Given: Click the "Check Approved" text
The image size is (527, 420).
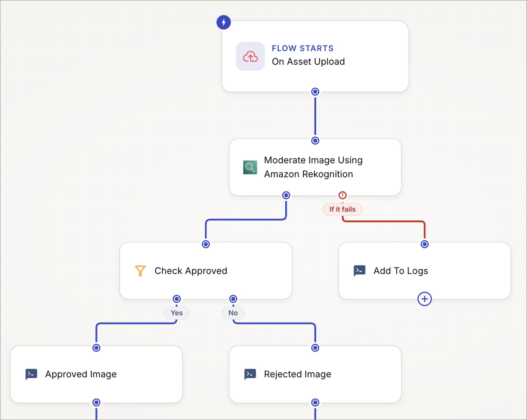Looking at the screenshot, I should (x=191, y=271).
